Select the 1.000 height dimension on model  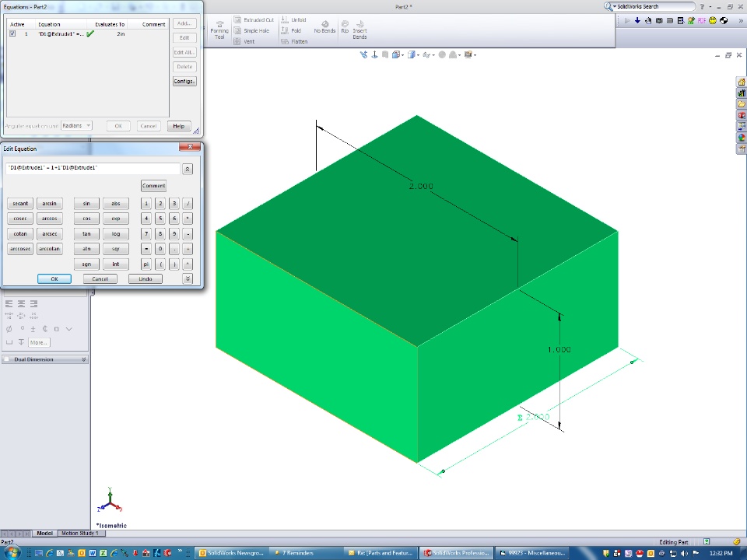pos(559,349)
